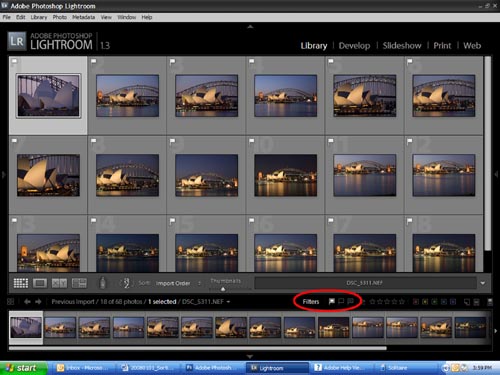
Task: Click the Filters label
Action: click(x=311, y=302)
